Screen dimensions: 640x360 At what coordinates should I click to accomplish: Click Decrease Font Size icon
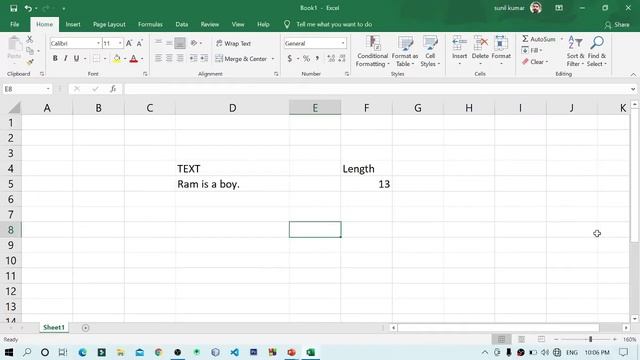pos(140,43)
